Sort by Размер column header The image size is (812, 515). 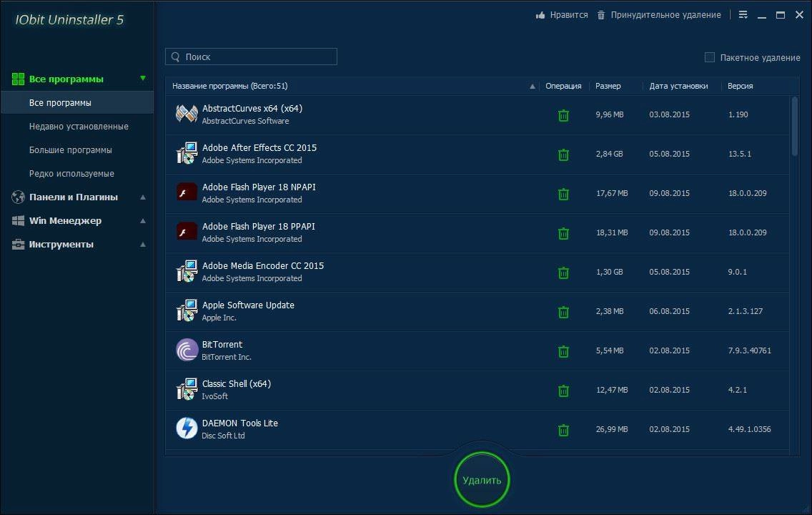click(608, 86)
